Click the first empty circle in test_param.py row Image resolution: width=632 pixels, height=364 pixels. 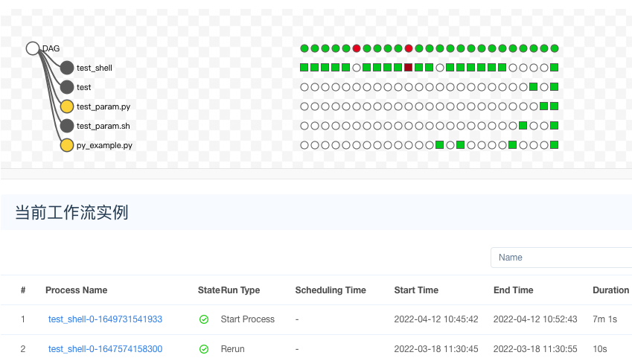[x=304, y=106]
